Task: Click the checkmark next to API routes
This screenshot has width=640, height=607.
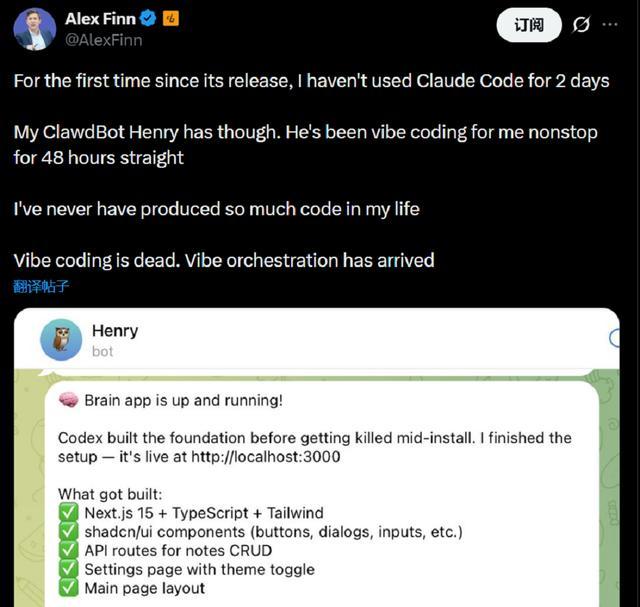Action: click(x=68, y=550)
